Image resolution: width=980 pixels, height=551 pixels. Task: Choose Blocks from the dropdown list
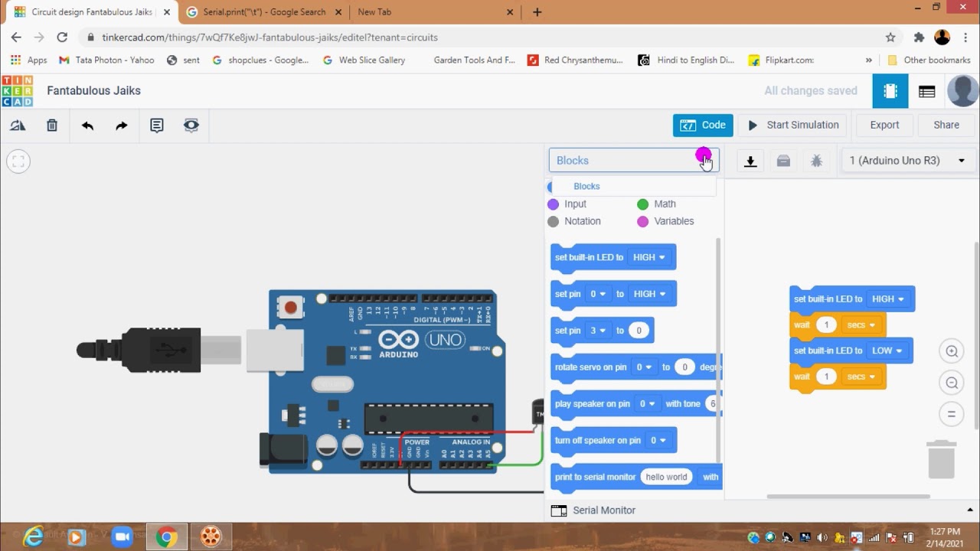(x=586, y=186)
